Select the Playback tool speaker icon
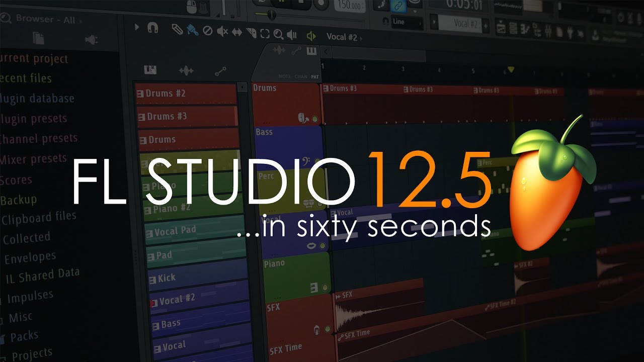Image resolution: width=644 pixels, height=362 pixels. 291,35
